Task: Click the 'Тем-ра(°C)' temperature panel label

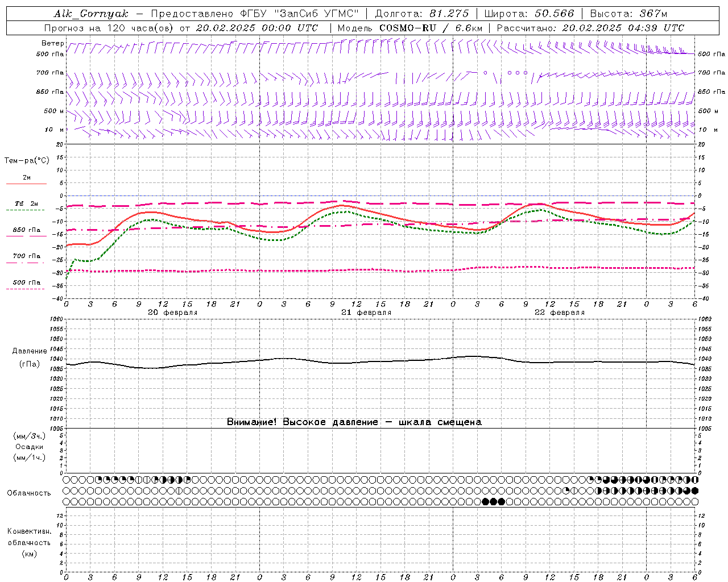Action: (x=27, y=161)
